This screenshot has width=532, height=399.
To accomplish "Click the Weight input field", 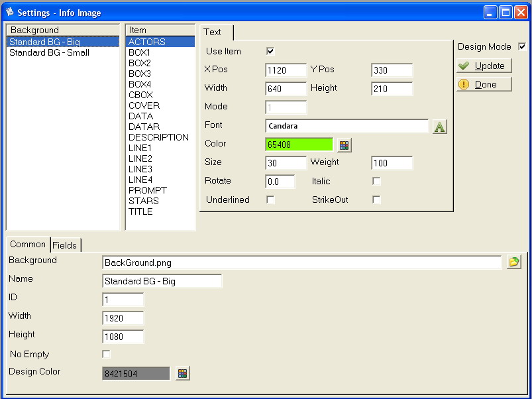I will click(x=392, y=163).
